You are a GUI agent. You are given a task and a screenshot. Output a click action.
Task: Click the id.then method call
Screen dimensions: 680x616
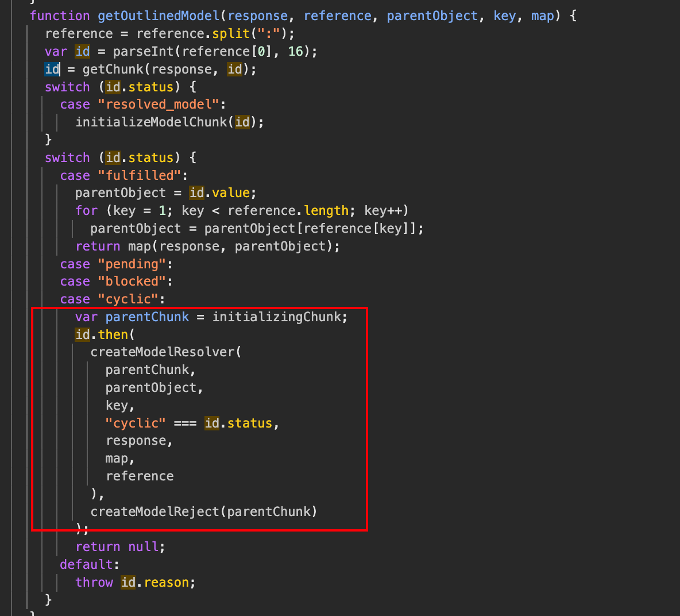tap(113, 334)
